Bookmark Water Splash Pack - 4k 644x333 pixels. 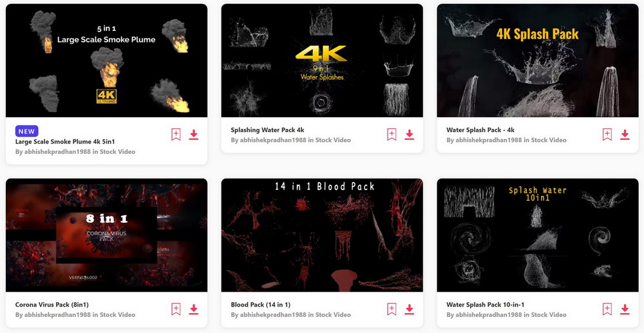(x=607, y=134)
